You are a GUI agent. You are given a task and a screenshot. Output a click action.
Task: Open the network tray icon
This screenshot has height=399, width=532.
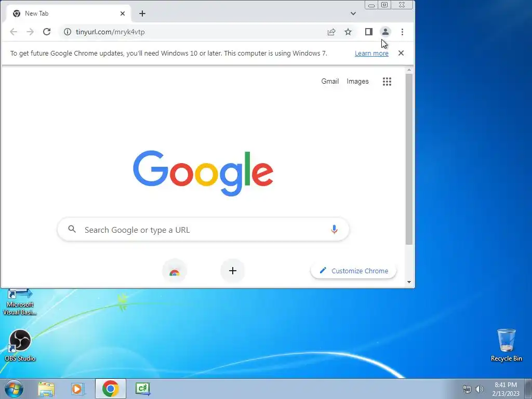pyautogui.click(x=467, y=389)
